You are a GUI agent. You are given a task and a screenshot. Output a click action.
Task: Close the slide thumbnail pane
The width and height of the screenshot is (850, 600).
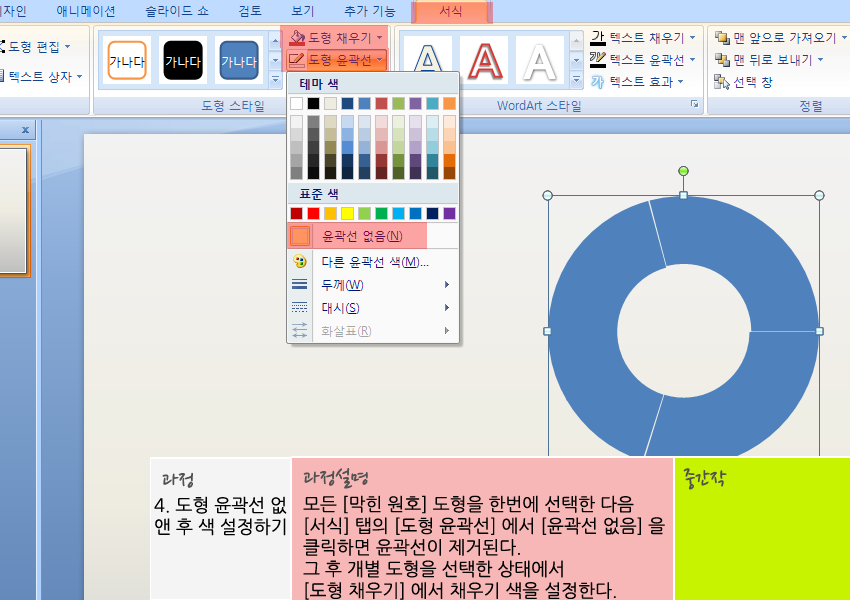point(25,129)
